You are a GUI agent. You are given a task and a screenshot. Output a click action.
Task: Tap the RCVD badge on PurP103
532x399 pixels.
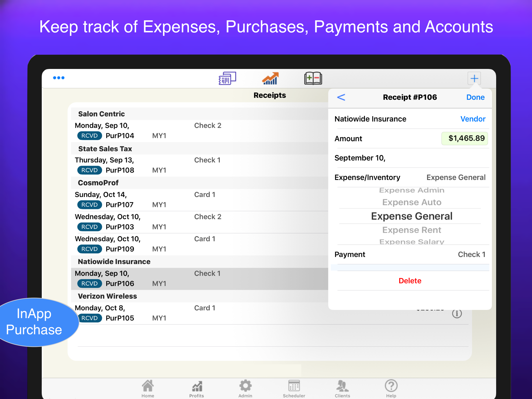click(89, 227)
